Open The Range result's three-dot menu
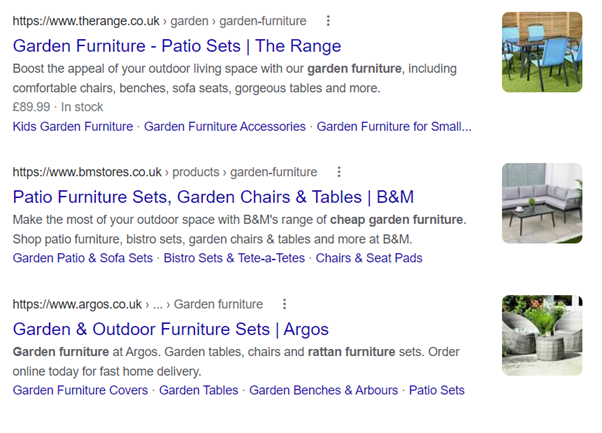 (329, 20)
